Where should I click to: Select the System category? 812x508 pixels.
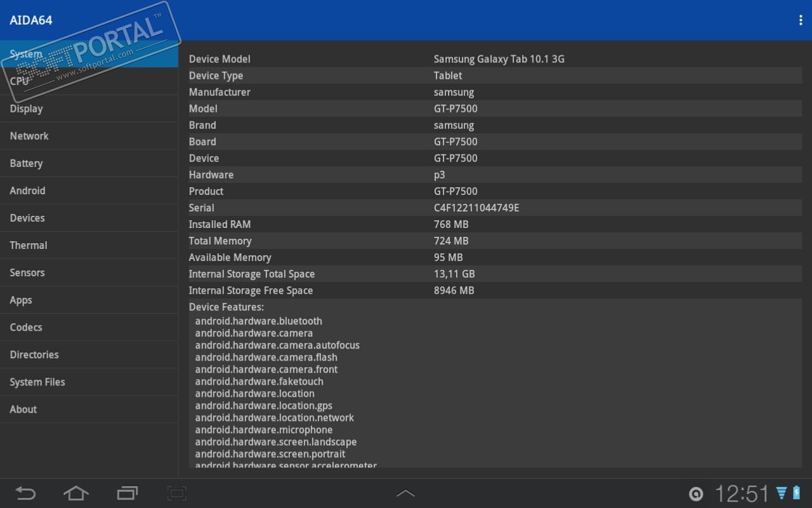(89, 54)
